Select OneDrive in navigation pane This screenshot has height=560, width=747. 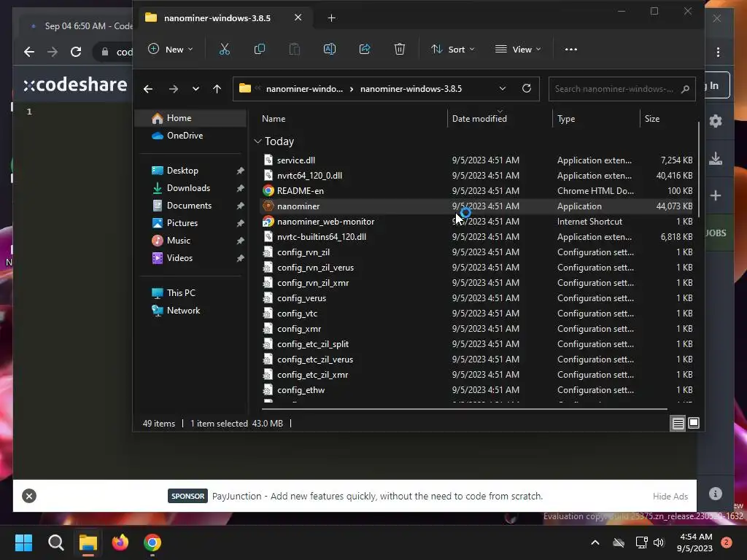pyautogui.click(x=190, y=136)
